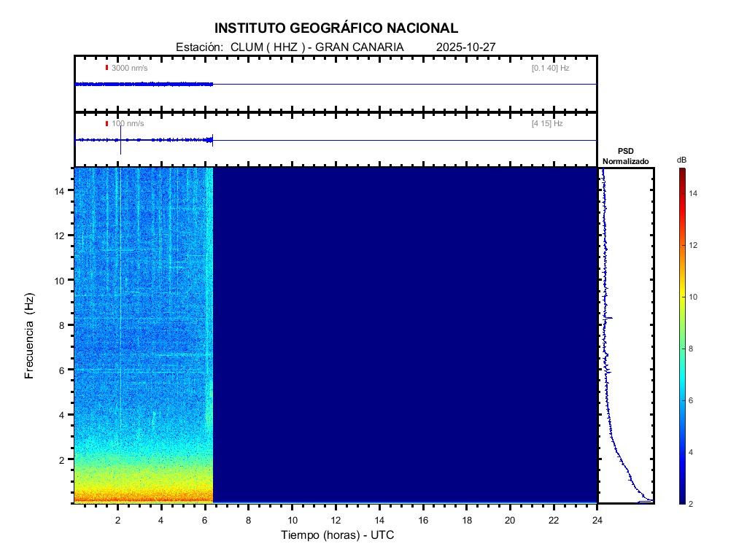Click the dark red top of the dB colorbar

tap(681, 172)
